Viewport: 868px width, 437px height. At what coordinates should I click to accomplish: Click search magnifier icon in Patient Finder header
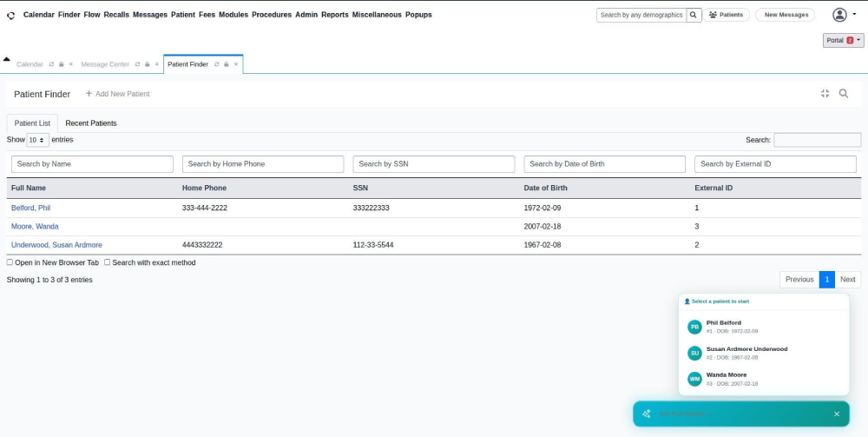pyautogui.click(x=843, y=94)
